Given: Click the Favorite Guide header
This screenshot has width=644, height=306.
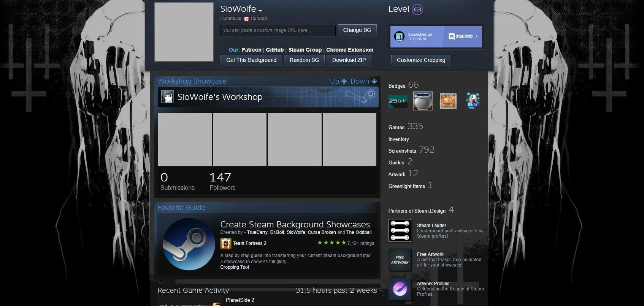Looking at the screenshot, I should point(181,208).
